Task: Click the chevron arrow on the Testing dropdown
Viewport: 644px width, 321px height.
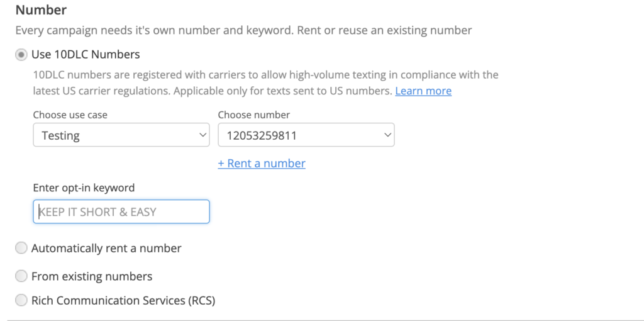Action: pos(202,135)
